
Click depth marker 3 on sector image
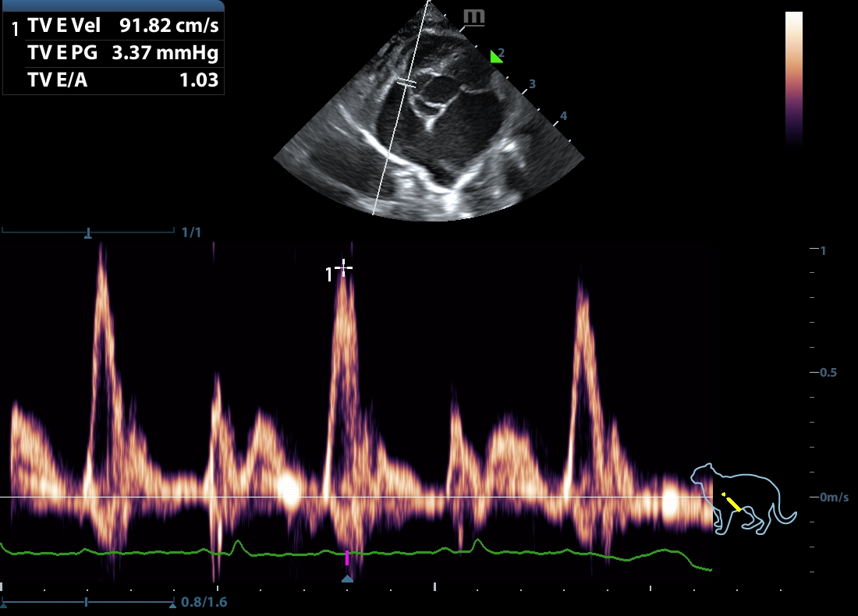(532, 83)
